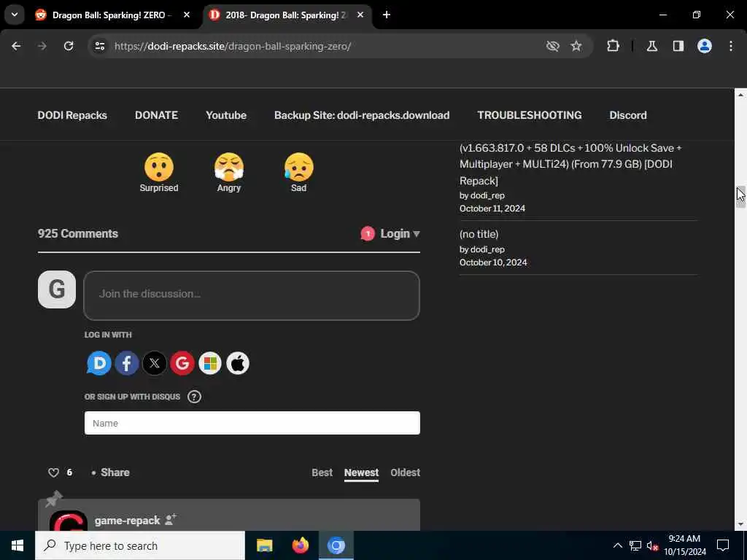Log in with Microsoft icon
747x560 pixels.
pos(210,363)
